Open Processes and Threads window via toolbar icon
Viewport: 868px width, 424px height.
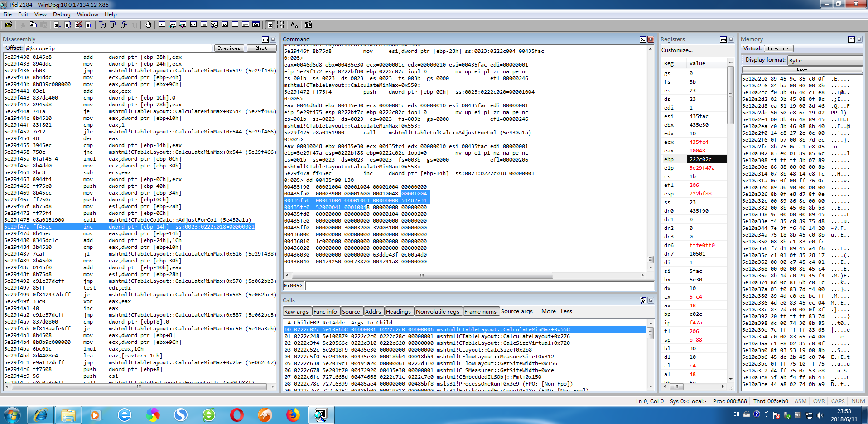pos(246,24)
